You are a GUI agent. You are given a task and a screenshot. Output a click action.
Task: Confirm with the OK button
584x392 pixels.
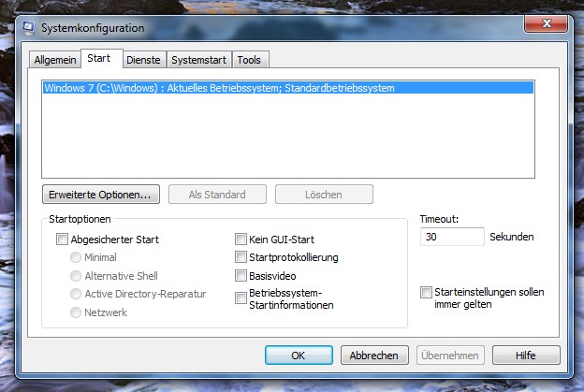tap(299, 356)
